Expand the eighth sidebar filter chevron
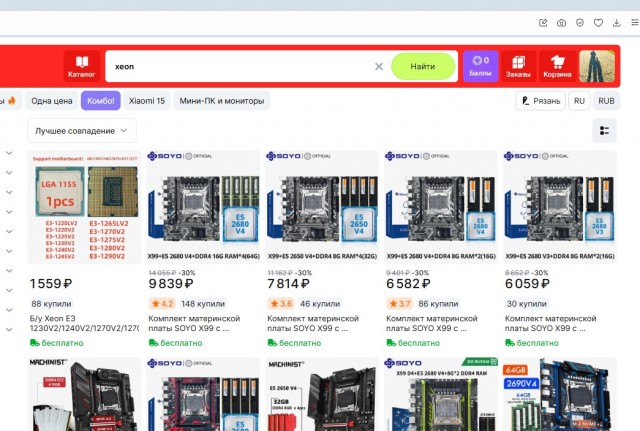Viewport: 640px width, 431px height. (9, 290)
